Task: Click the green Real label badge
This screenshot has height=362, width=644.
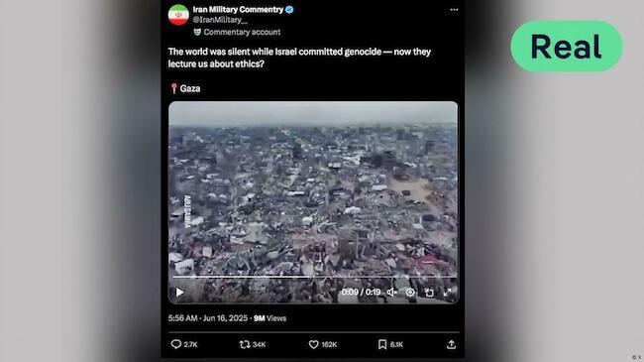Action: [x=567, y=46]
